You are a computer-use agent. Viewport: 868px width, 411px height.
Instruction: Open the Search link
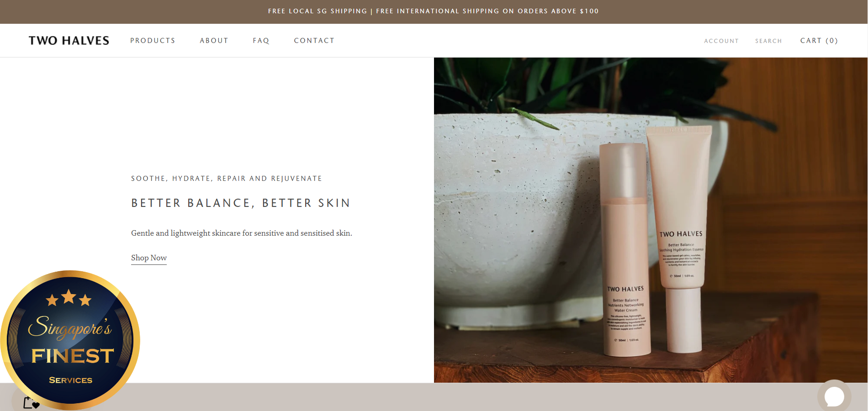[768, 41]
